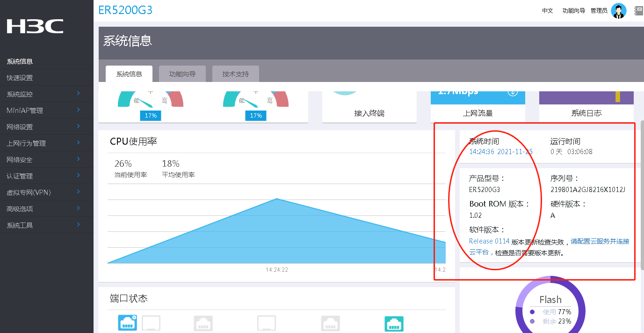Screen dimensions: 644x333
Task: Click 中文 language link at top
Action: click(548, 11)
